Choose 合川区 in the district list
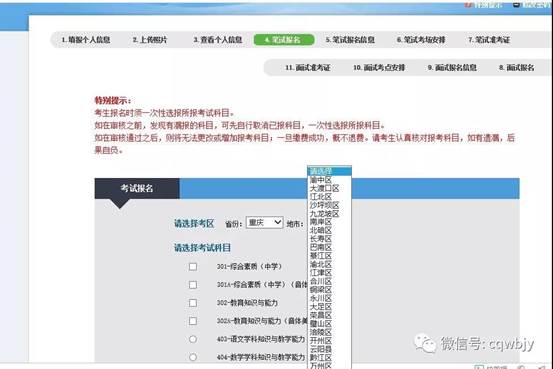 [320, 282]
